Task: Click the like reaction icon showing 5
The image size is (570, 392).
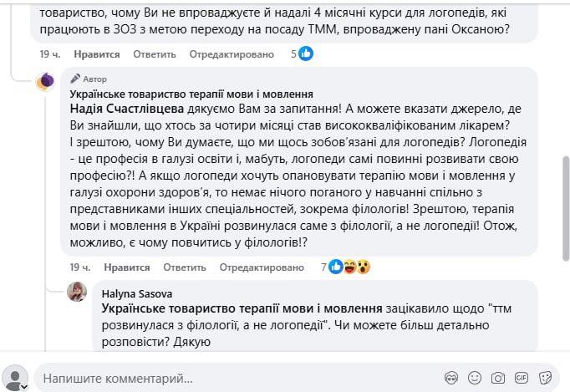Action: 307,53
